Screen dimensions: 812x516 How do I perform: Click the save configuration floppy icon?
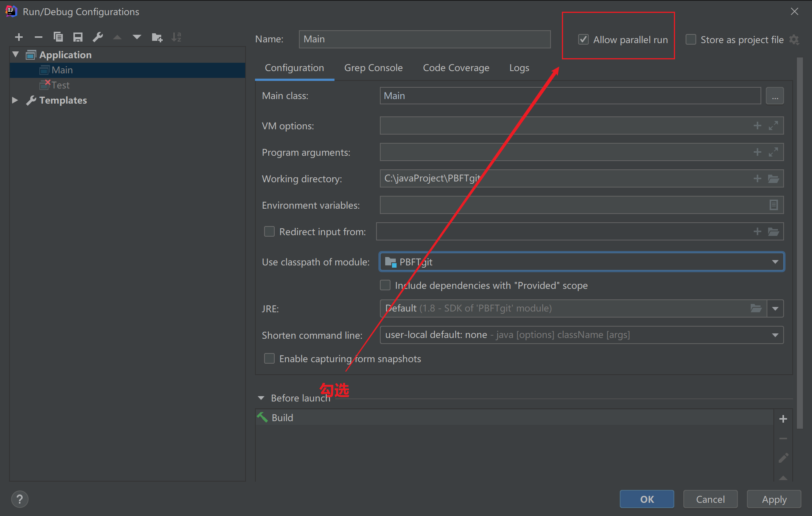click(x=78, y=37)
